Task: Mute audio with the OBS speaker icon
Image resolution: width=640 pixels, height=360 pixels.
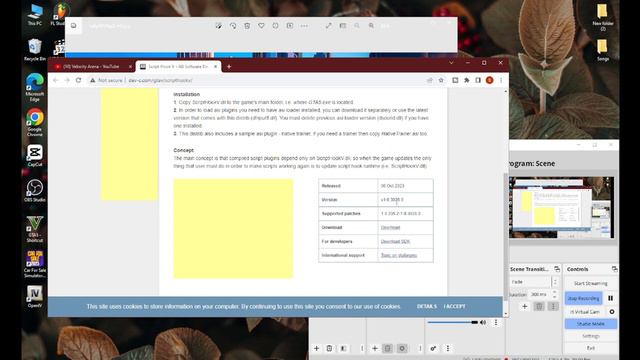Action: tap(483, 322)
